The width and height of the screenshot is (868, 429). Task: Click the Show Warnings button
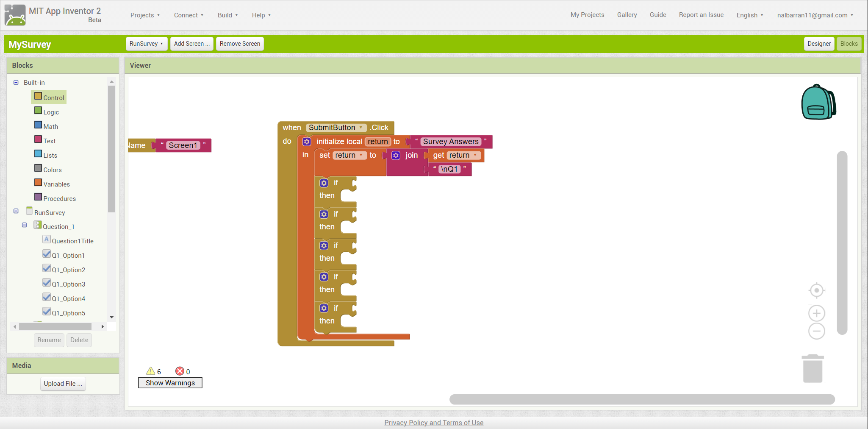[x=170, y=383]
